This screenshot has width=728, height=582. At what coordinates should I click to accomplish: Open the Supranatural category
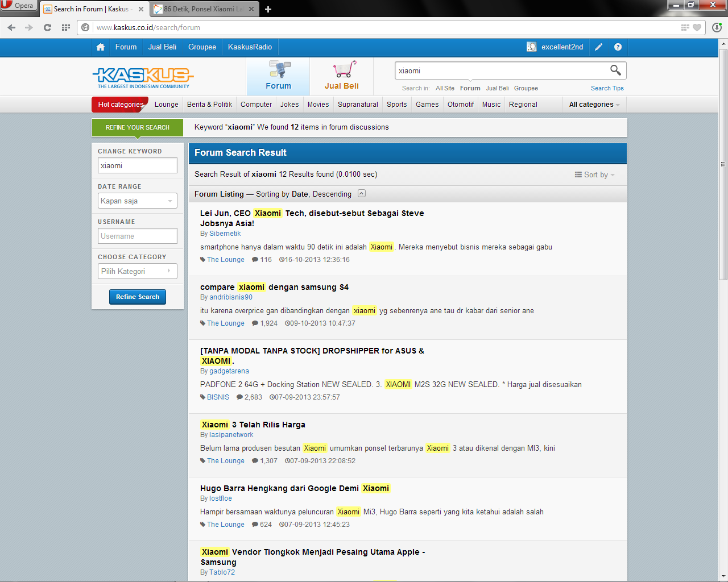click(x=358, y=105)
